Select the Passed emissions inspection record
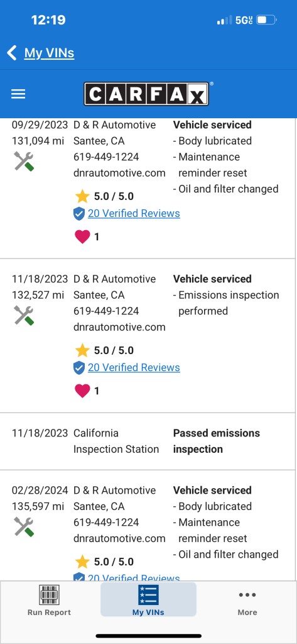The width and height of the screenshot is (297, 644). point(148,441)
